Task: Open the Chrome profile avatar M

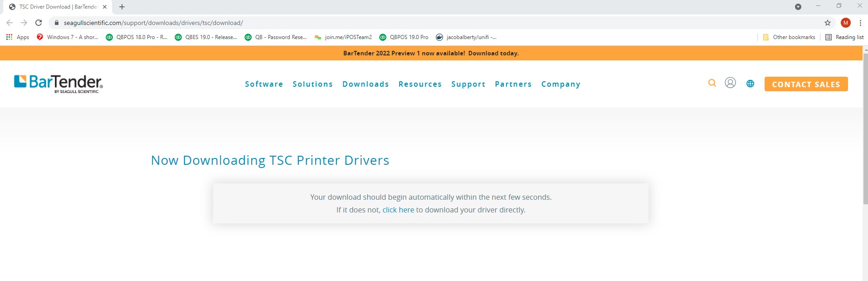Action: (846, 23)
